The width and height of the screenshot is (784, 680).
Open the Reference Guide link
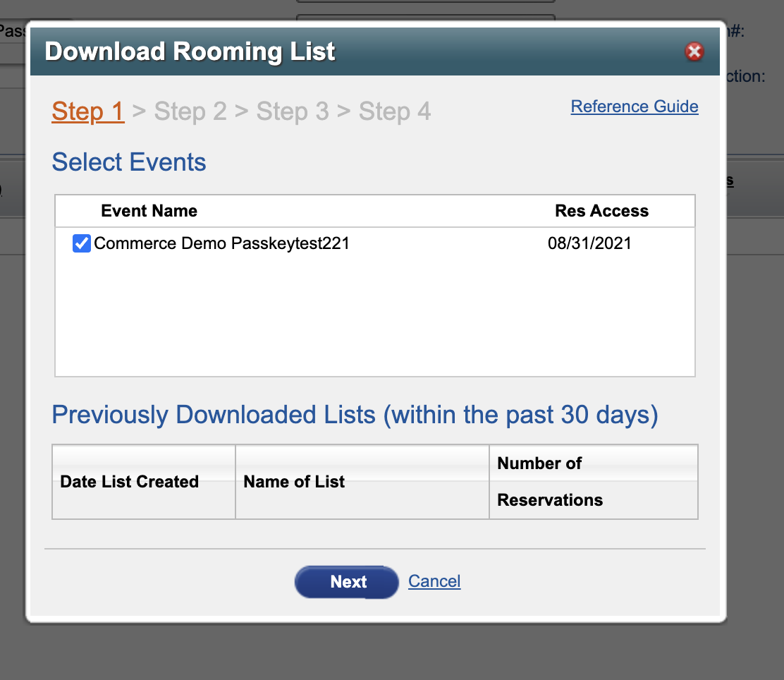[635, 107]
